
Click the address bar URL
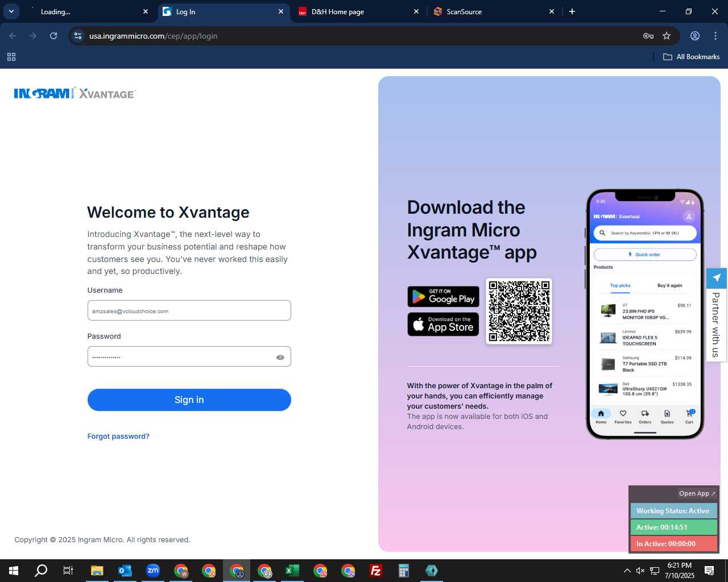pyautogui.click(x=154, y=36)
